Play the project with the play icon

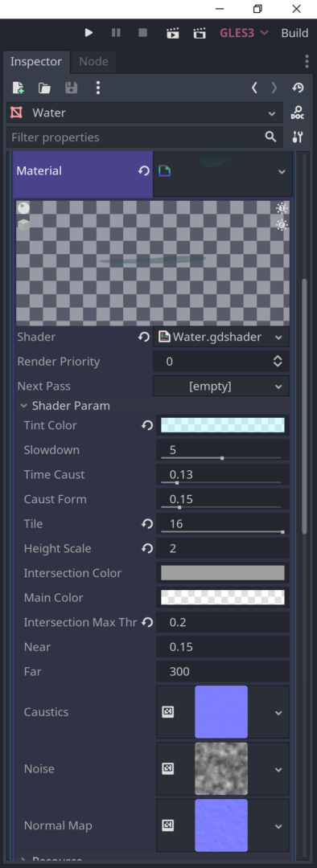tap(89, 33)
